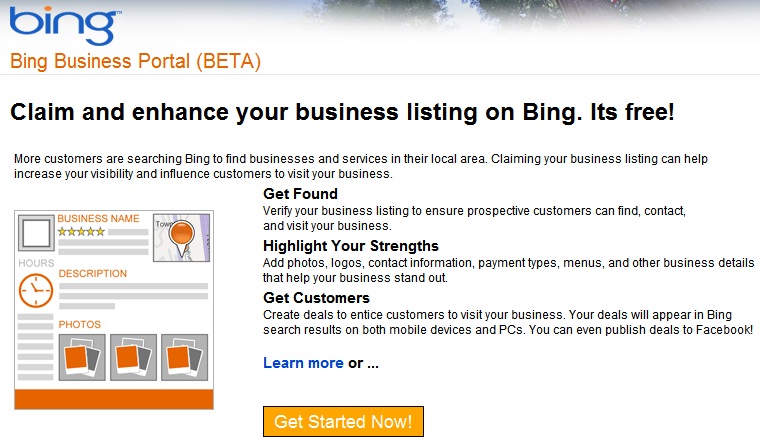Click the orange clock hours icon
The height and width of the screenshot is (442, 760).
tap(36, 289)
